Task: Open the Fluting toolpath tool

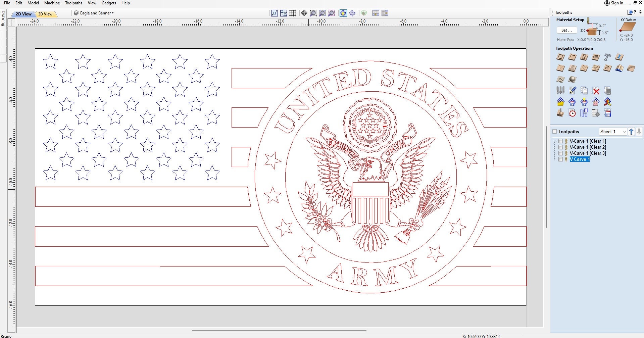Action: pos(584,68)
